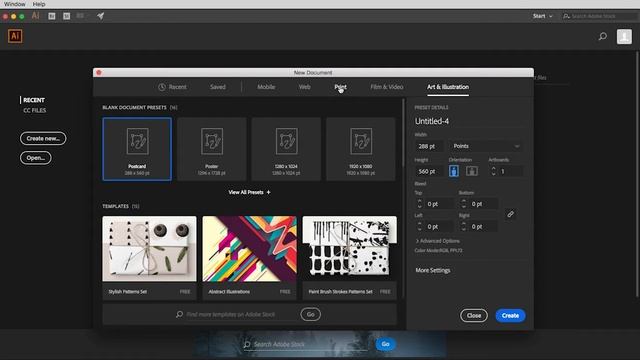This screenshot has width=640, height=360.
Task: Click blue Go button in Stock search
Action: coord(385,344)
